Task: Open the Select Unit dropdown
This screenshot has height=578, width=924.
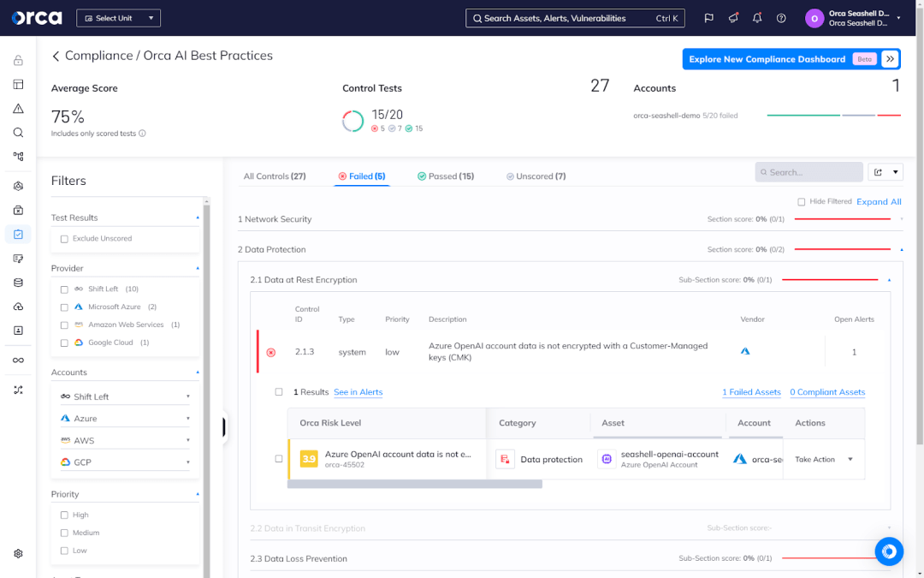Action: click(x=118, y=18)
